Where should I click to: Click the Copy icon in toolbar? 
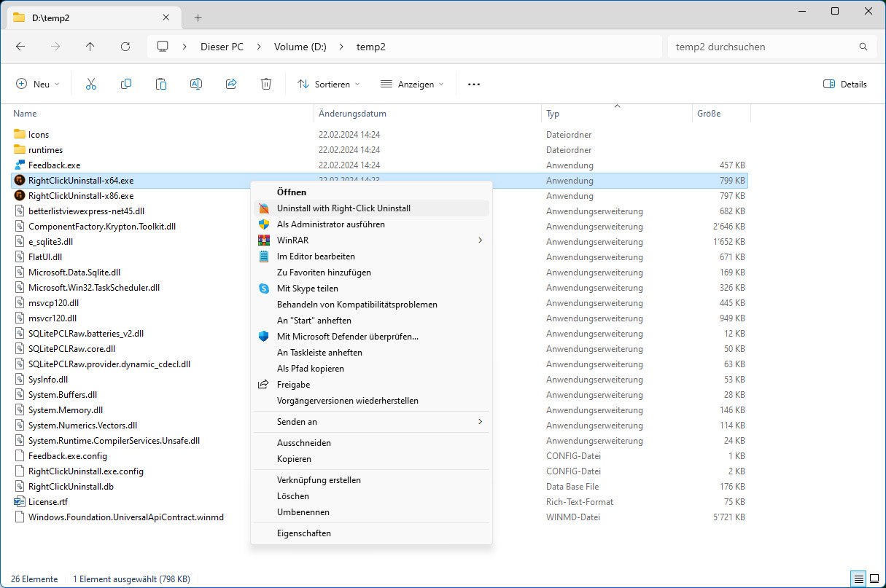click(126, 84)
